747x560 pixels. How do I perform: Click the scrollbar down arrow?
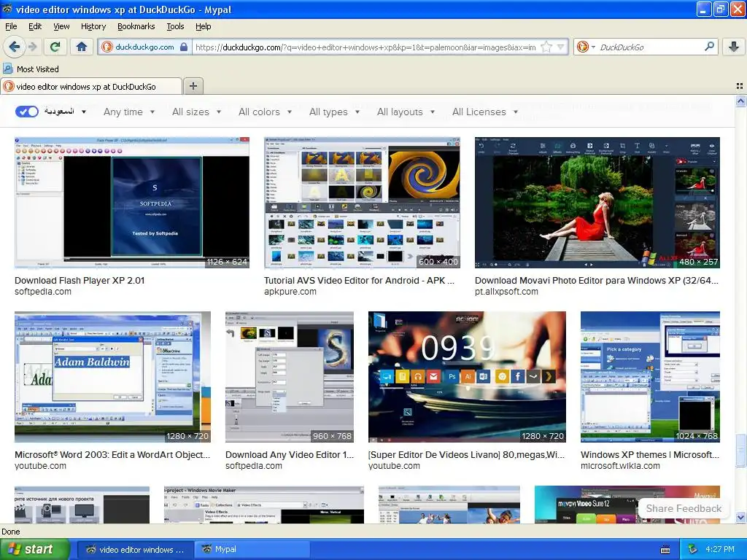pos(740,517)
